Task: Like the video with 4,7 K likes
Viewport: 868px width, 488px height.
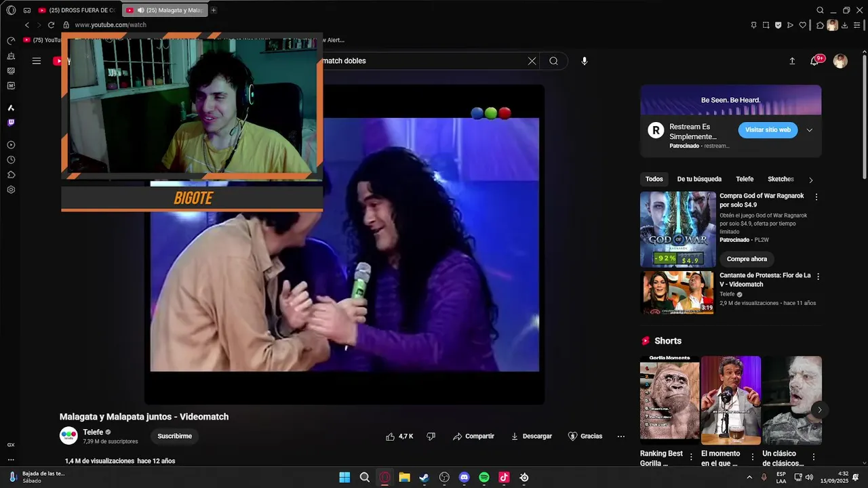Action: [x=399, y=436]
